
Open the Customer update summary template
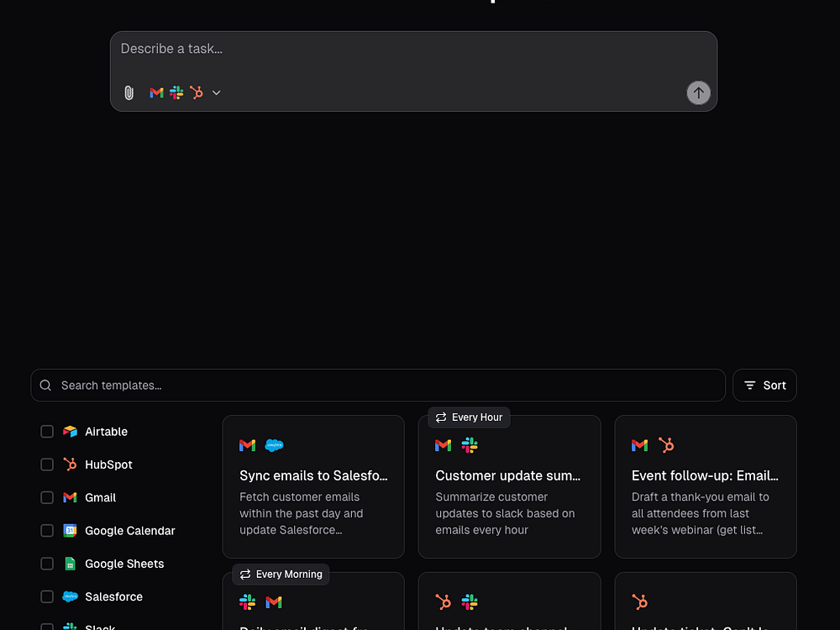[510, 486]
